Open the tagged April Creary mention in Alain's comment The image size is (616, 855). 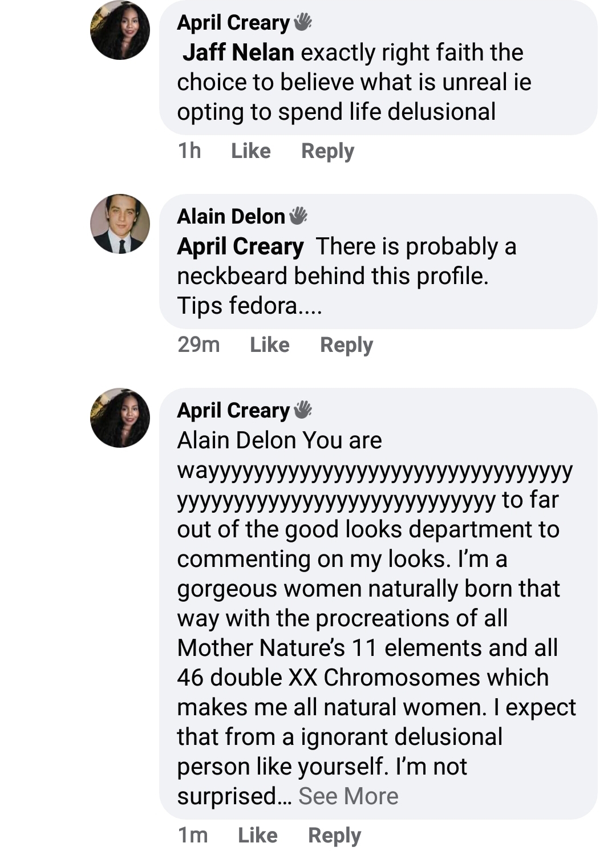(240, 246)
